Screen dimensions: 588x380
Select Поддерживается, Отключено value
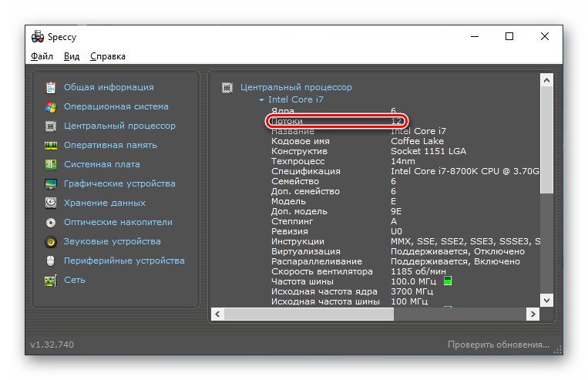458,251
